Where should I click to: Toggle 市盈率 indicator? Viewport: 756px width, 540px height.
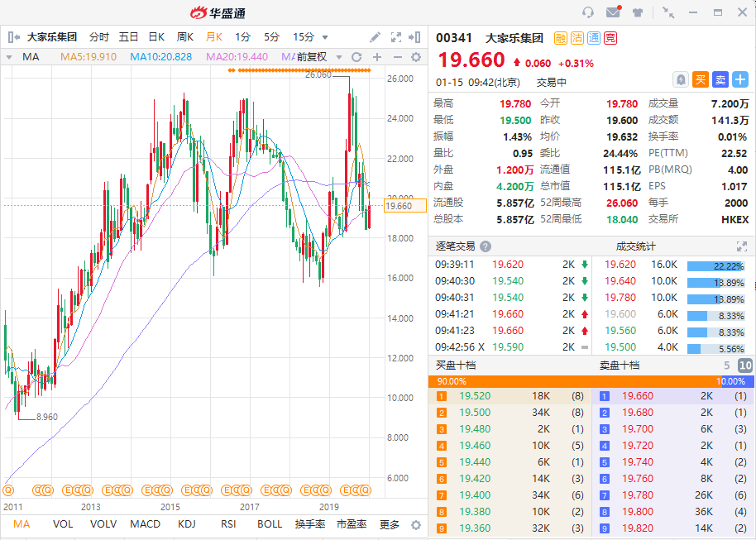352,524
